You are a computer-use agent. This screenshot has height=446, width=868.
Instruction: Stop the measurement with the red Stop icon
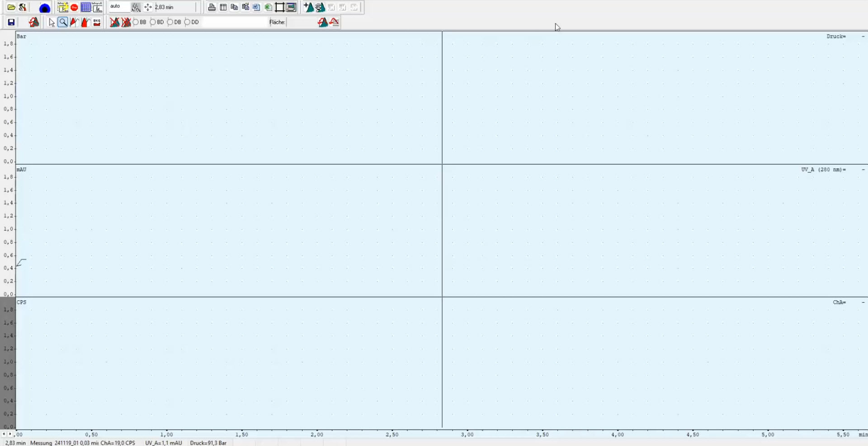pos(74,7)
